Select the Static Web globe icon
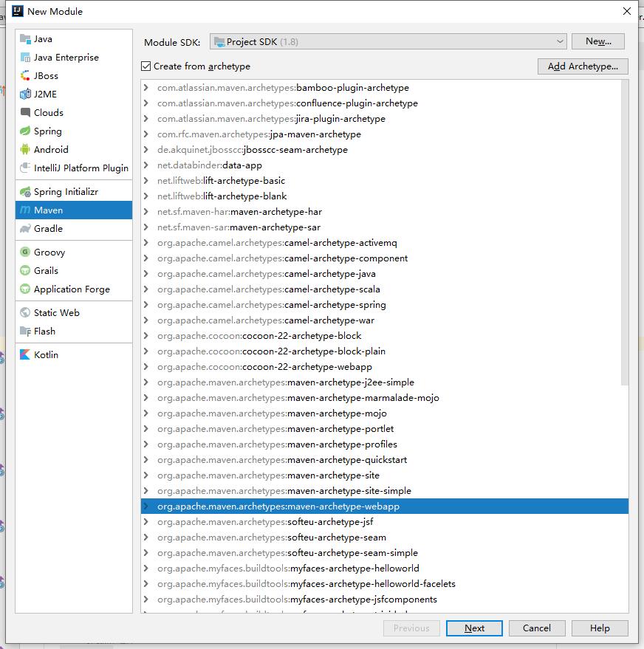 pyautogui.click(x=26, y=313)
